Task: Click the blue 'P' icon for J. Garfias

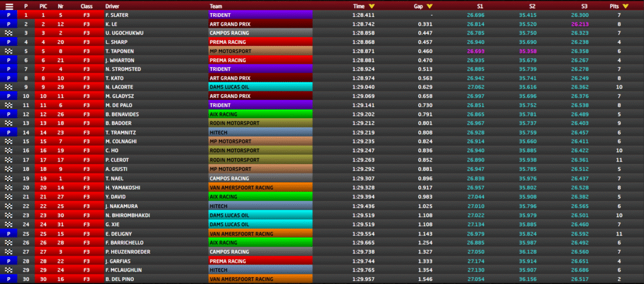Action: click(9, 260)
